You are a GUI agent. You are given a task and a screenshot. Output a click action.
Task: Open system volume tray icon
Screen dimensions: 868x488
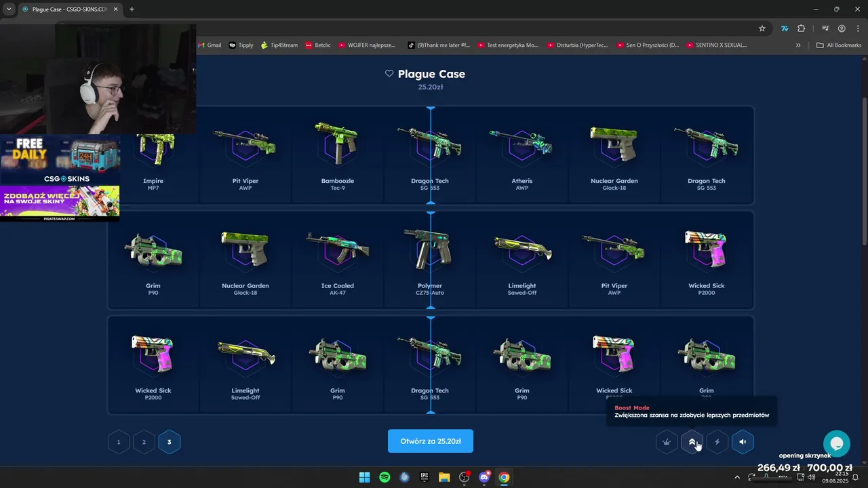(x=812, y=477)
